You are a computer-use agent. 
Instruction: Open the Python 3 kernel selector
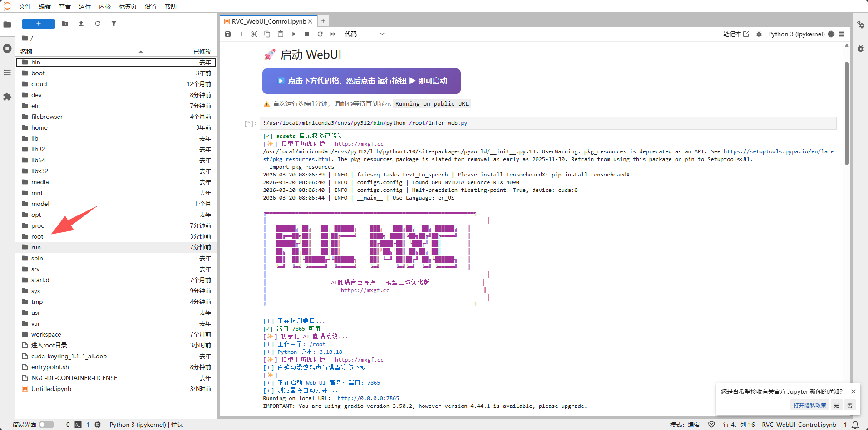(796, 34)
